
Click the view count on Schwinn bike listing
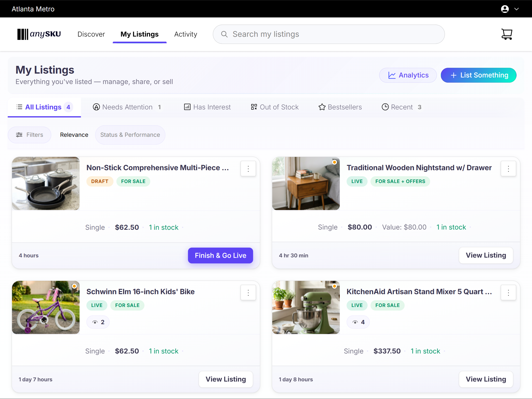[x=98, y=322]
